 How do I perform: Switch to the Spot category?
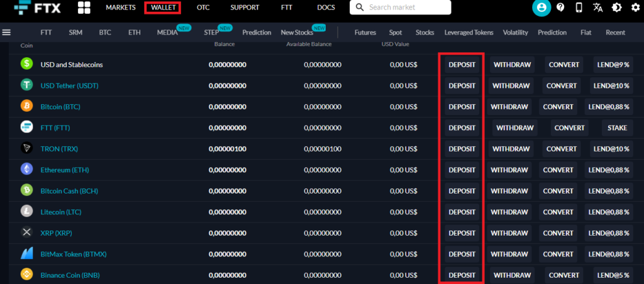[x=396, y=33]
